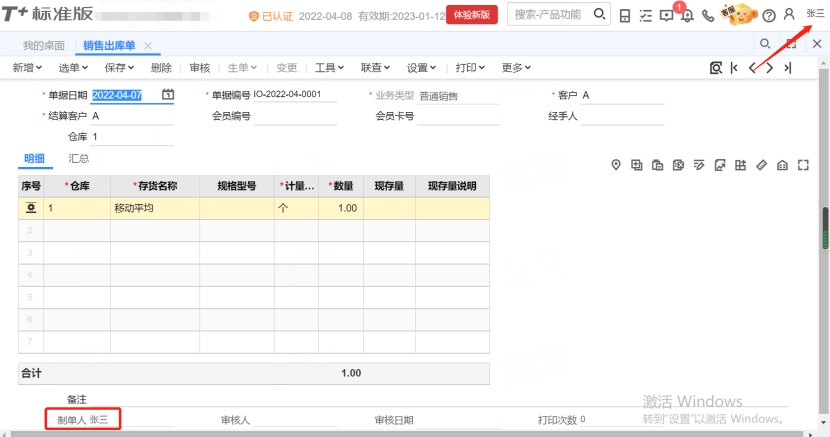This screenshot has height=437, width=830.
Task: Open the calculator icon in top bar
Action: coord(625,15)
